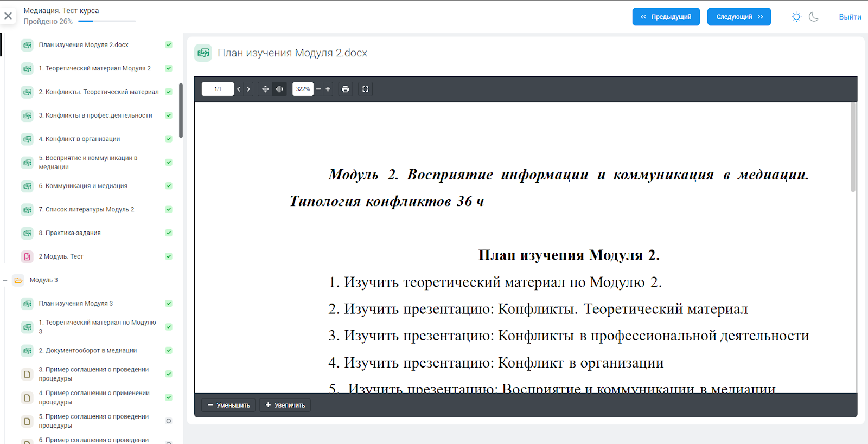Click the green checkmark for 'План изучения Модуля 2.docx'
The image size is (868, 444).
169,45
